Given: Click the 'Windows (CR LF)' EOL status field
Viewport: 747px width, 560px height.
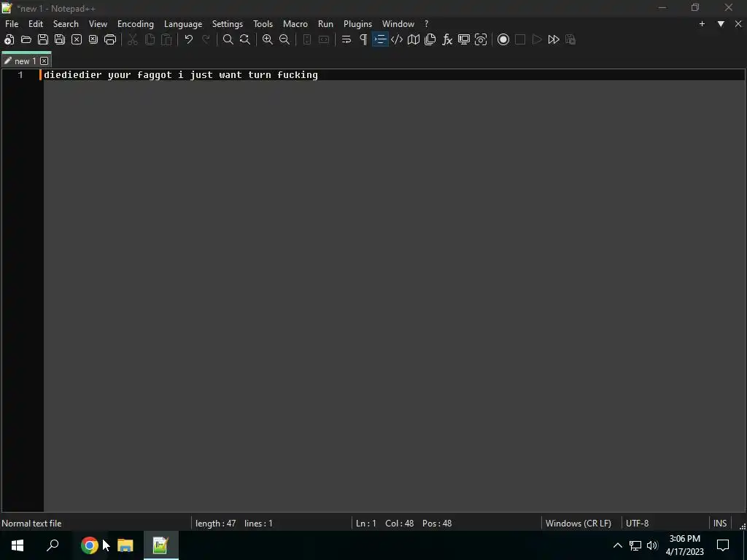Looking at the screenshot, I should (x=578, y=524).
